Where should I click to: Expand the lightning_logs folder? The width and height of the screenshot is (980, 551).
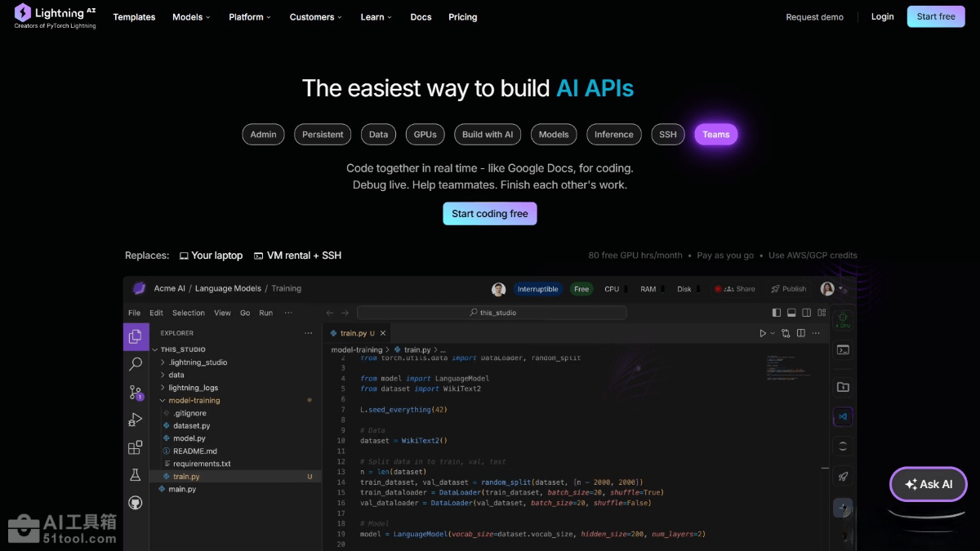(193, 388)
